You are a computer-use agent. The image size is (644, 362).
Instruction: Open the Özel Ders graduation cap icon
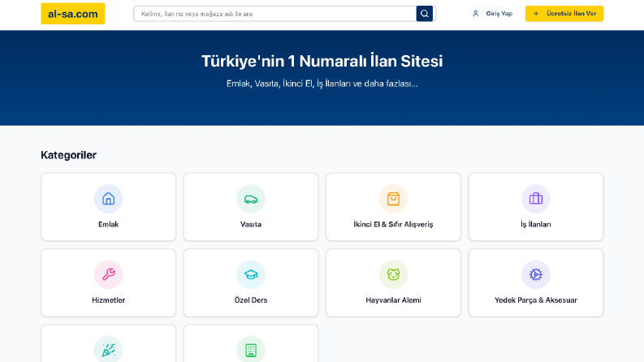point(251,274)
